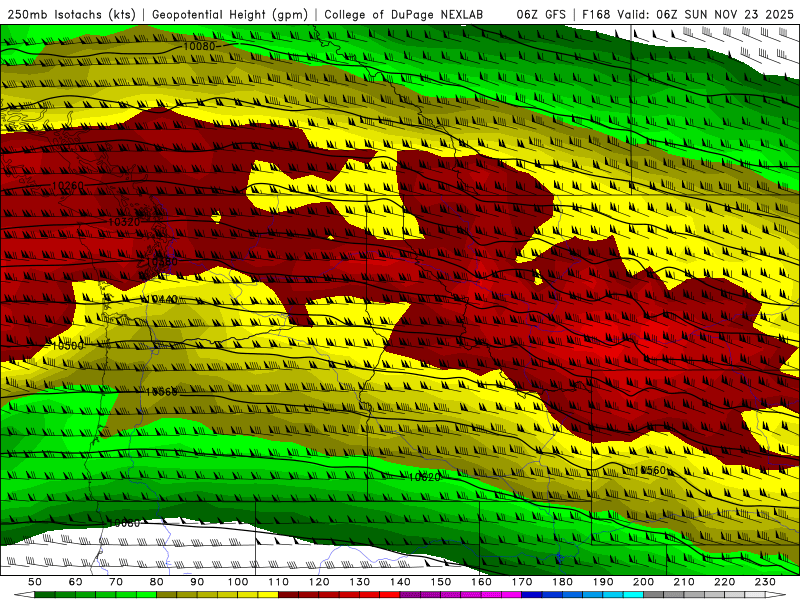The image size is (800, 600).
Task: Click the "Geopotential Height (gpm)" header text
Action: [230, 15]
